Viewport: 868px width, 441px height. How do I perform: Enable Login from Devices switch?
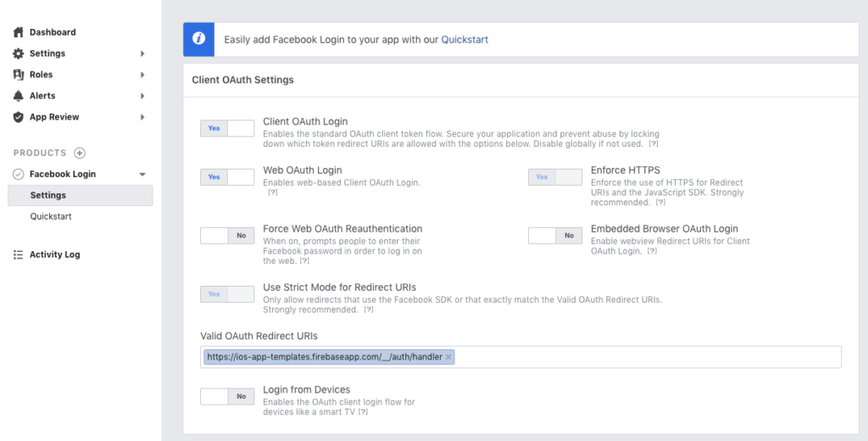227,396
